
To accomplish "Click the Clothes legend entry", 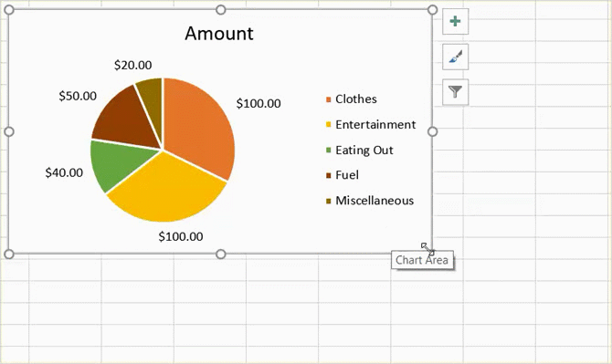I will [352, 99].
